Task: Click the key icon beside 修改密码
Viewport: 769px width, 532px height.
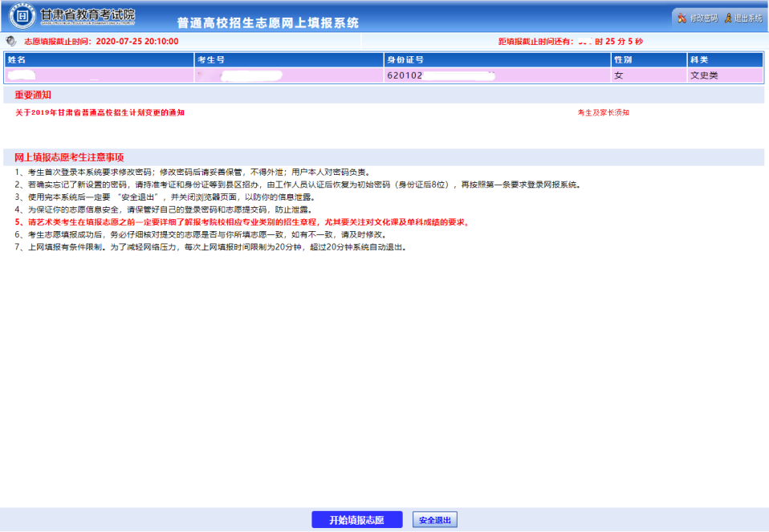Action: (x=682, y=18)
